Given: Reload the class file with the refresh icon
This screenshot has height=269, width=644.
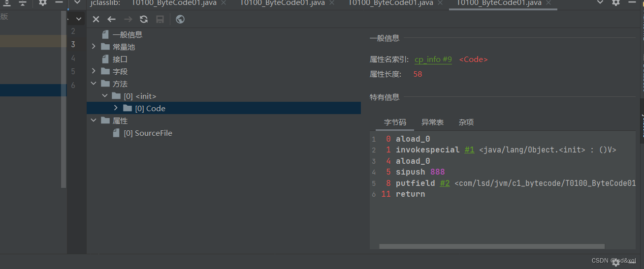Looking at the screenshot, I should 144,19.
